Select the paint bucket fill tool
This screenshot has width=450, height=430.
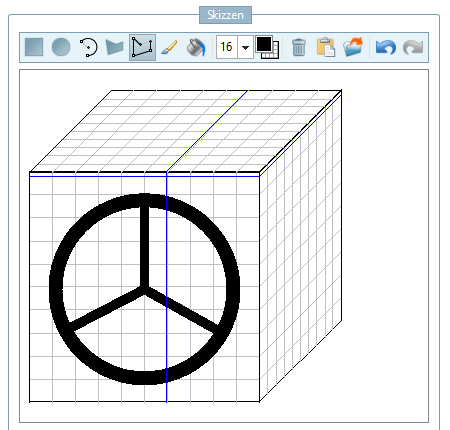[x=196, y=47]
